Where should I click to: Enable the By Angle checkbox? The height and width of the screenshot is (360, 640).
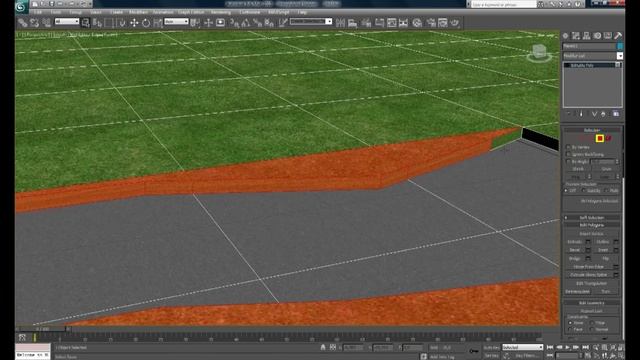click(568, 162)
